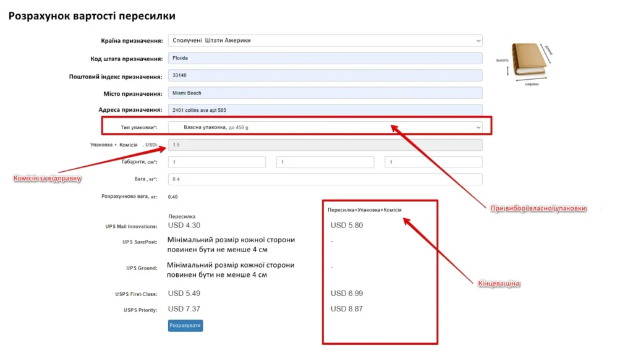Focus the third dimensions input field
Image resolution: width=633 pixels, height=364 pixels.
click(x=433, y=162)
